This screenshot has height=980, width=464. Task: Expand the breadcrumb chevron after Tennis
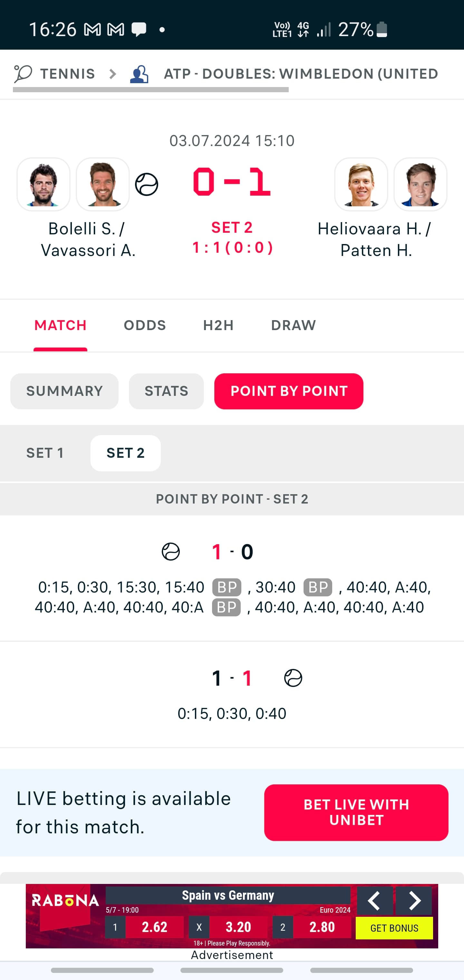(x=112, y=74)
